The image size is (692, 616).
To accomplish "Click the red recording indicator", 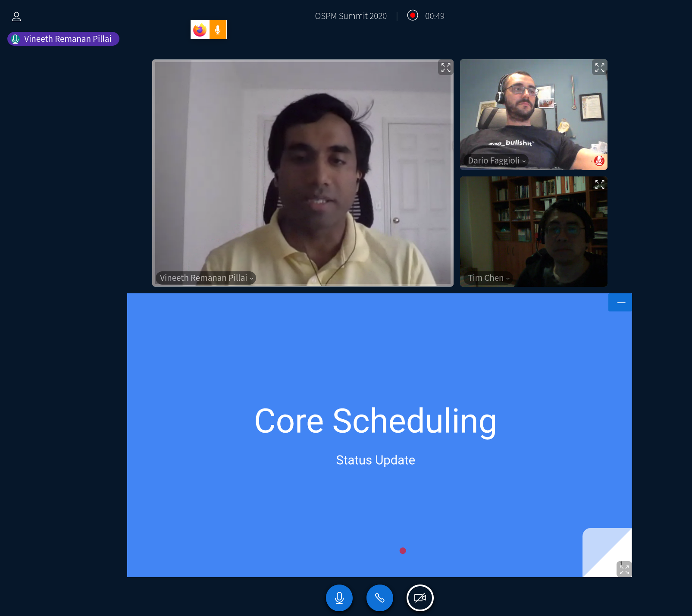I will (413, 16).
